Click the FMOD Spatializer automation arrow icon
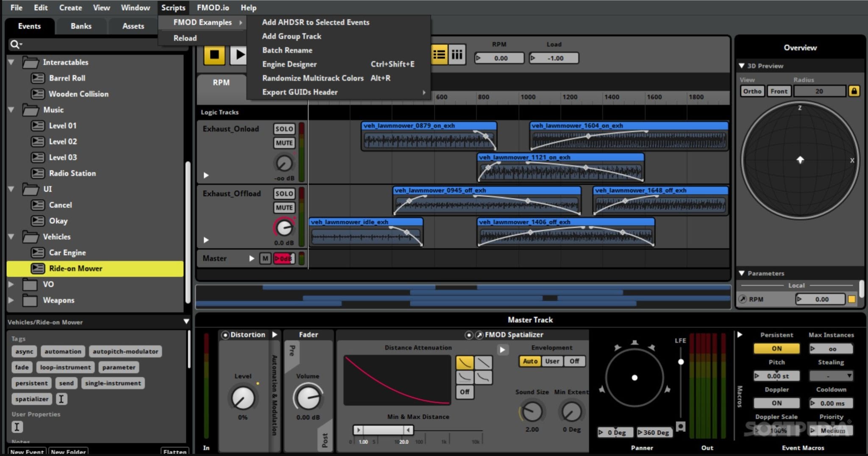Viewport: 868px width, 456px height. point(479,335)
